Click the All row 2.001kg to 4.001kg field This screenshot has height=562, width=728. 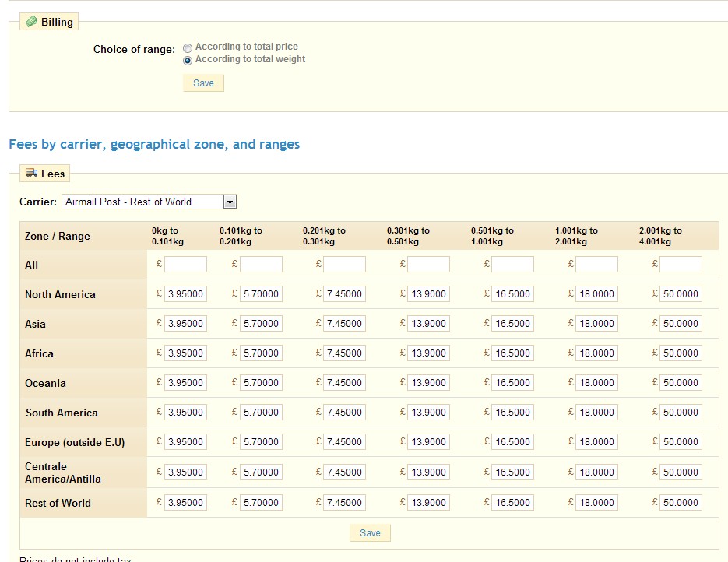[681, 265]
